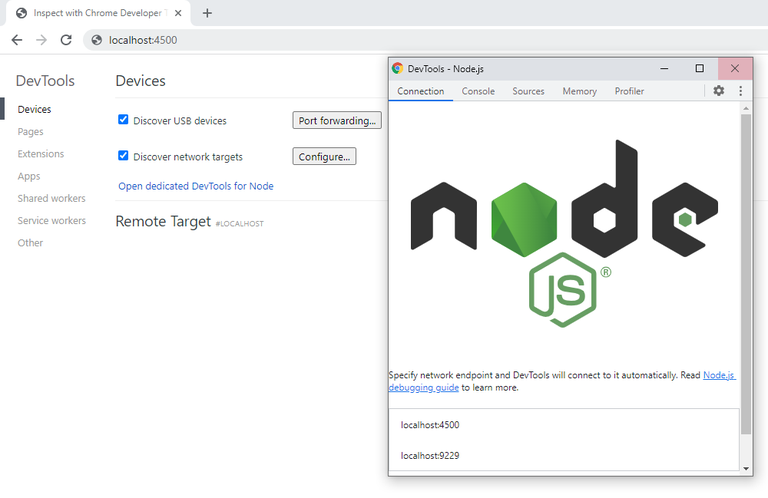Image resolution: width=768 pixels, height=498 pixels.
Task: Open the DevTools three-dot customize menu
Action: (x=741, y=91)
